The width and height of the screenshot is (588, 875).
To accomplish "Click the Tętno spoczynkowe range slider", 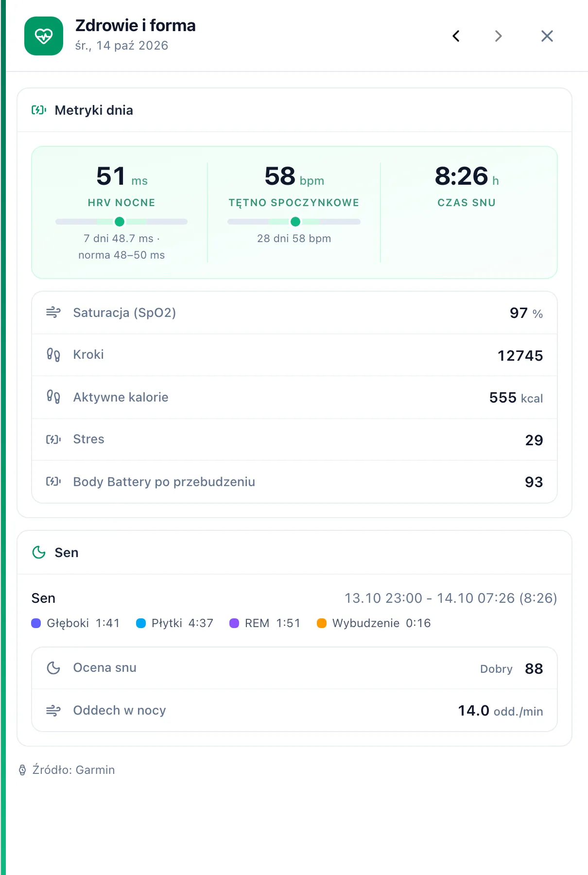I will (294, 222).
